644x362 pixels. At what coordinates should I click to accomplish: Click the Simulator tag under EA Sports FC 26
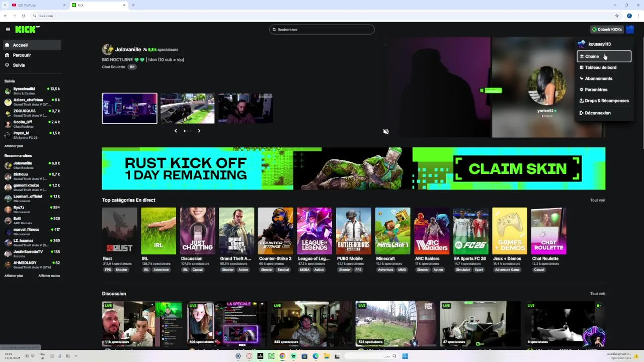(x=463, y=270)
